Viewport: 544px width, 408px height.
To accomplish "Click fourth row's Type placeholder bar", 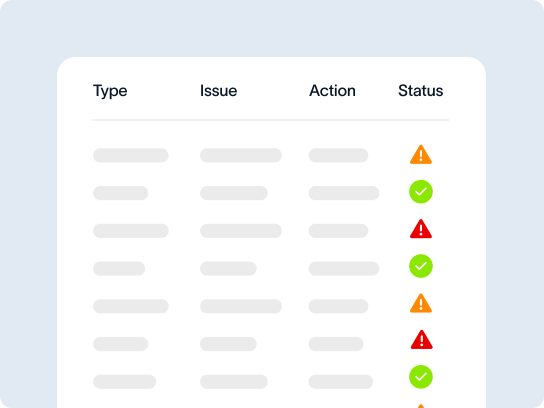I will (119, 269).
